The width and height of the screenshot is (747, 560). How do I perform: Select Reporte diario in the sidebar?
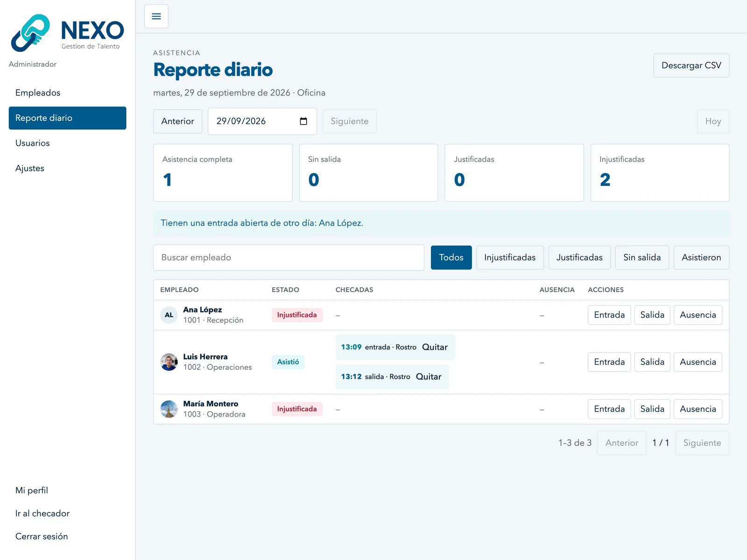(67, 118)
